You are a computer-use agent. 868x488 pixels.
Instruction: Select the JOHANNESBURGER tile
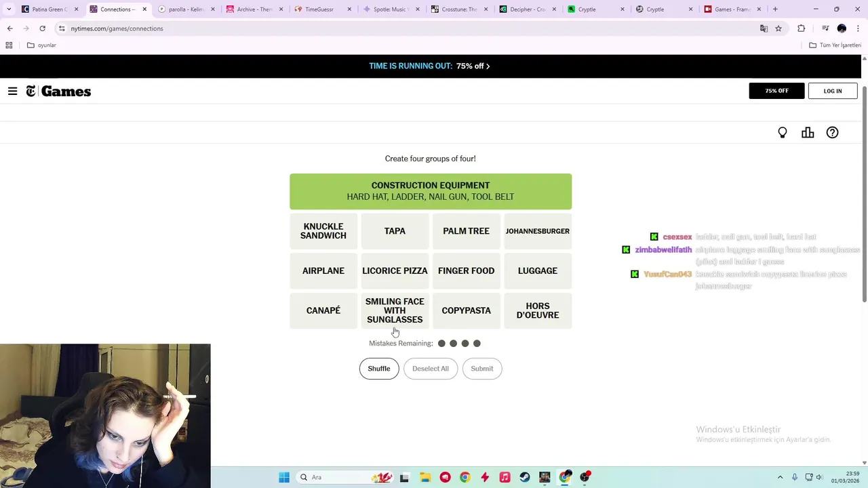click(538, 231)
